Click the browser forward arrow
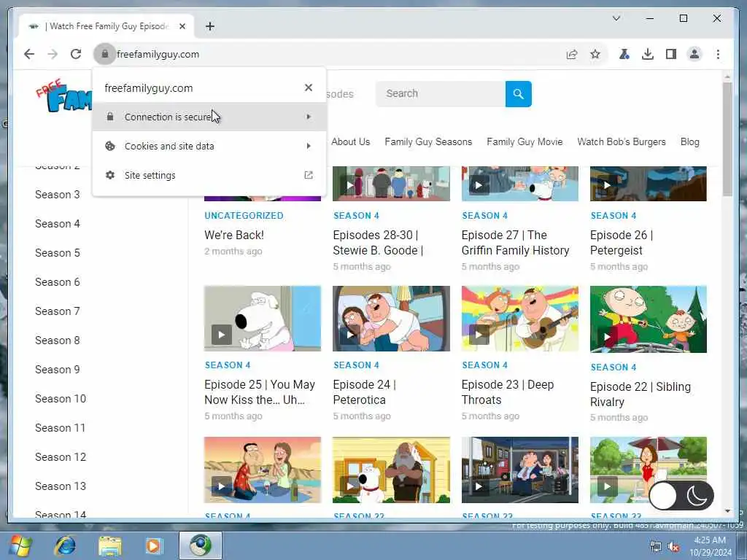Screen dimensions: 747x560 [x=53, y=54]
